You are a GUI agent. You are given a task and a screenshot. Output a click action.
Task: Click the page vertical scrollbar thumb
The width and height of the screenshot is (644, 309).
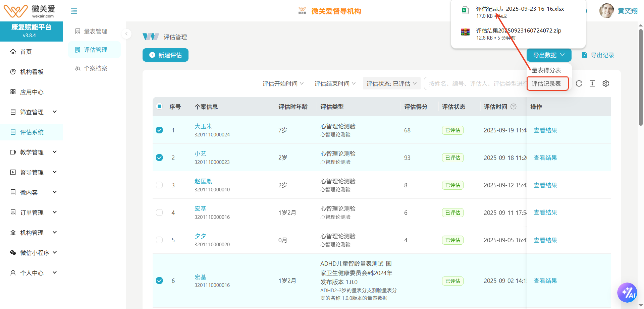tap(641, 77)
